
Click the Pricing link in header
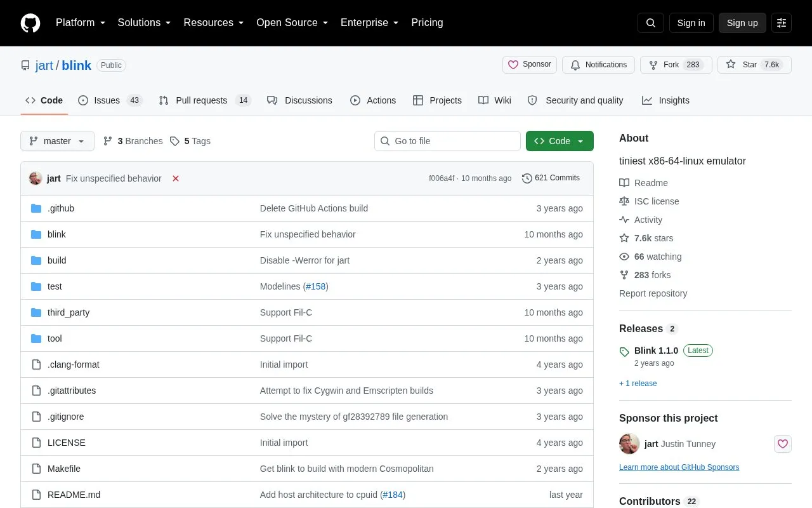coord(427,23)
